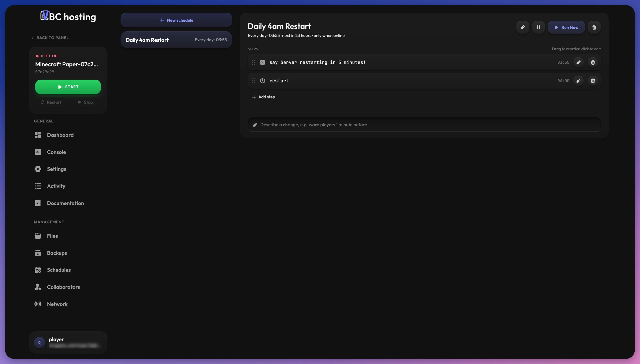The width and height of the screenshot is (640, 364).
Task: Pause the Daily 4am Restart schedule
Action: pos(538,27)
